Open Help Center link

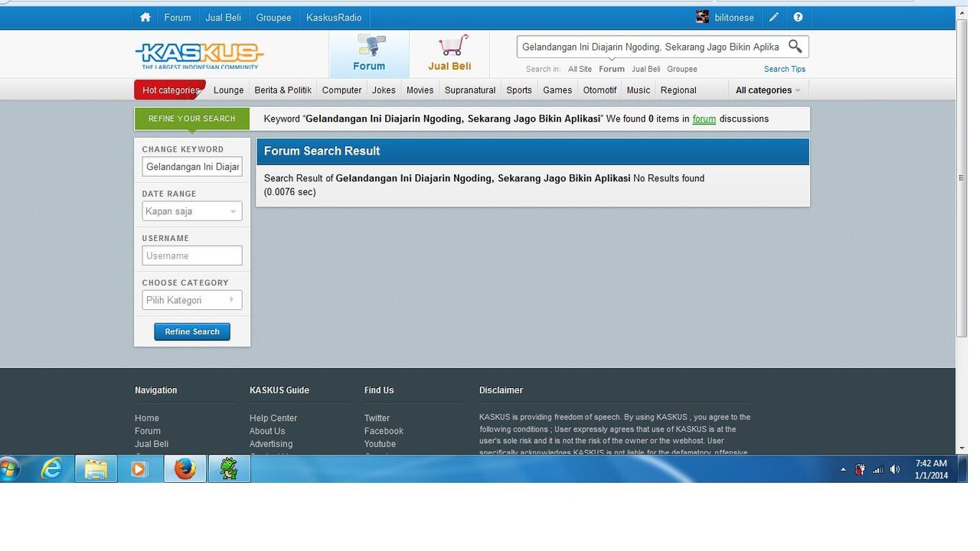pyautogui.click(x=273, y=418)
